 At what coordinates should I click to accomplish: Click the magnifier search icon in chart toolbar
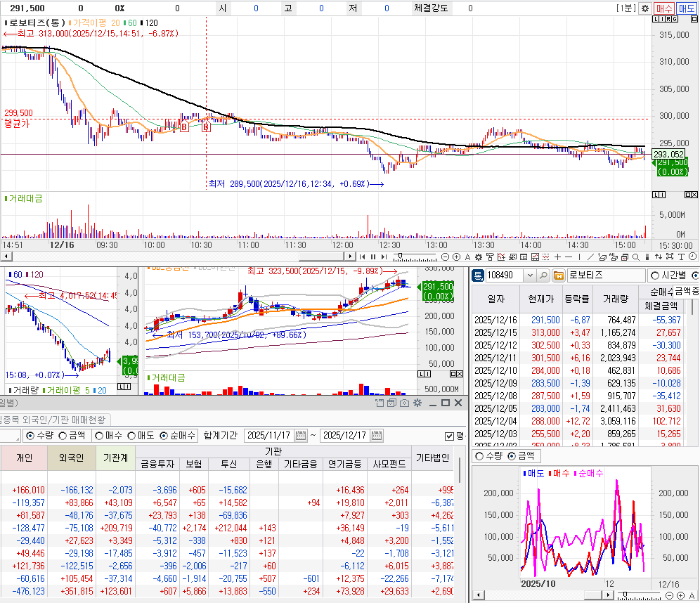(x=636, y=257)
